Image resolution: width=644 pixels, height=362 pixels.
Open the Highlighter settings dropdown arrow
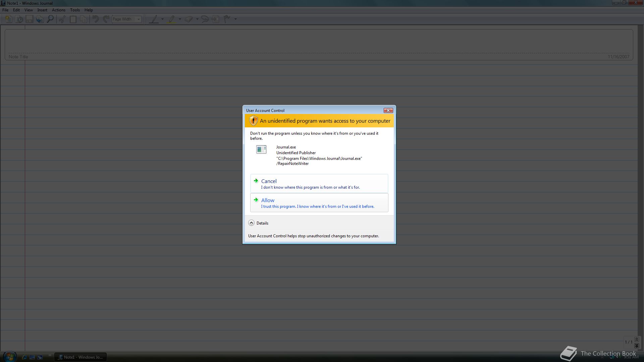[180, 19]
